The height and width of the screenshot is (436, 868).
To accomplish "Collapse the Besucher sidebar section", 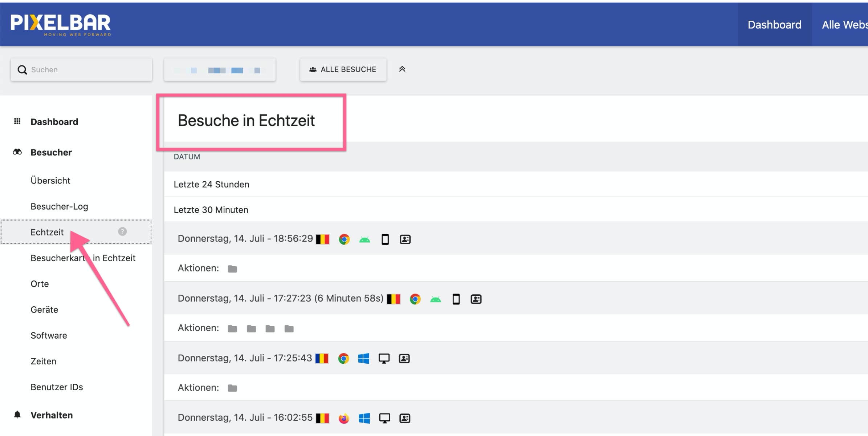I will [51, 152].
